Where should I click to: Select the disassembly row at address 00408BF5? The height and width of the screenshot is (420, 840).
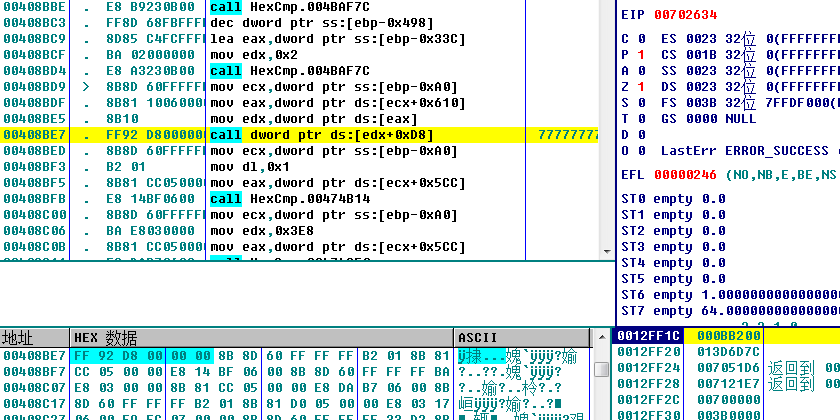pyautogui.click(x=300, y=183)
